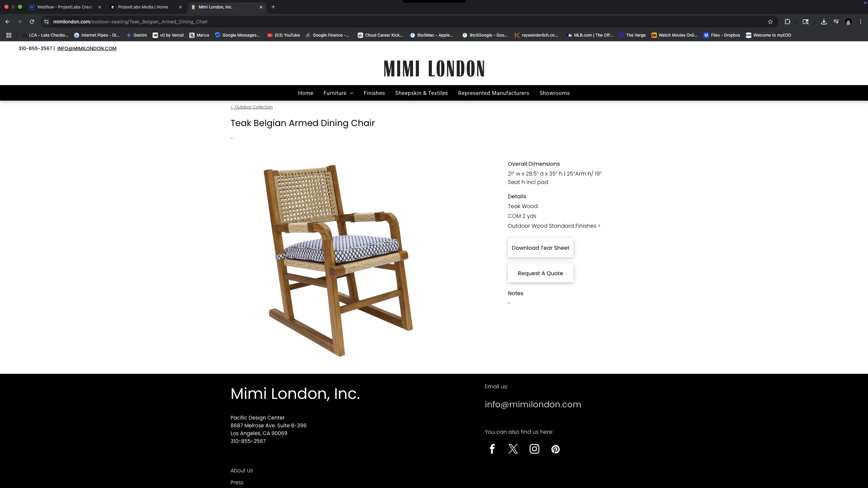Open the X social icon
This screenshot has width=868, height=488.
pos(513,449)
